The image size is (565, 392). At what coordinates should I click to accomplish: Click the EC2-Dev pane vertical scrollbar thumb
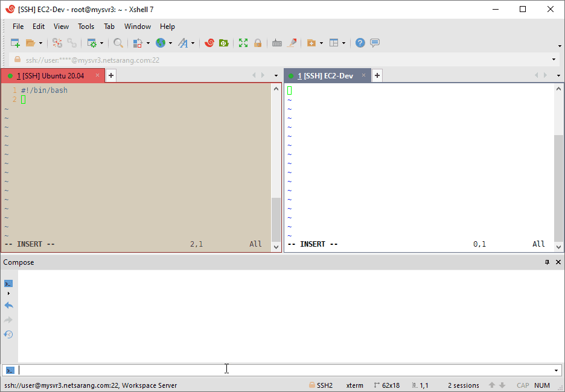coord(558,188)
